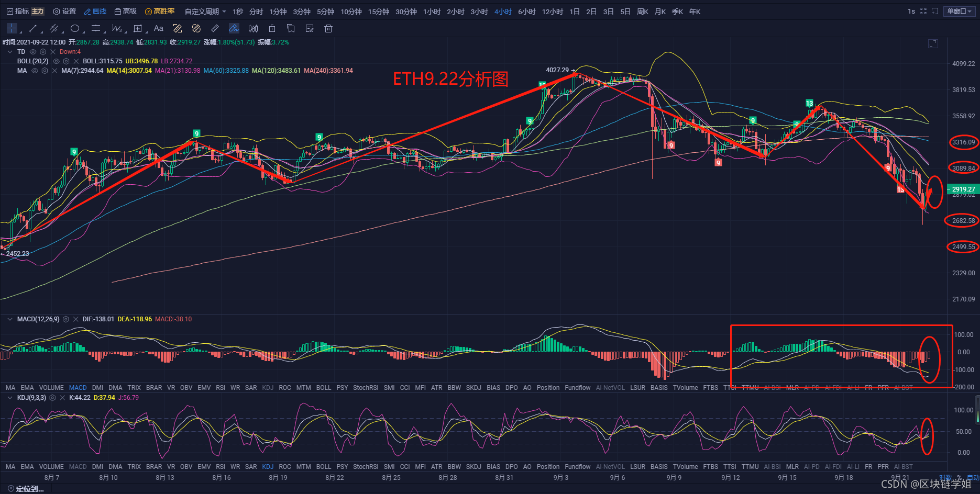This screenshot has width=980, height=494.
Task: Remove the MACD indicator with its X
Action: [76, 319]
